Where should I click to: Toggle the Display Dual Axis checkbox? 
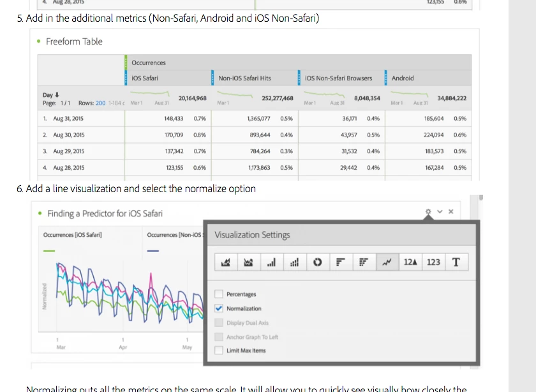pyautogui.click(x=219, y=322)
